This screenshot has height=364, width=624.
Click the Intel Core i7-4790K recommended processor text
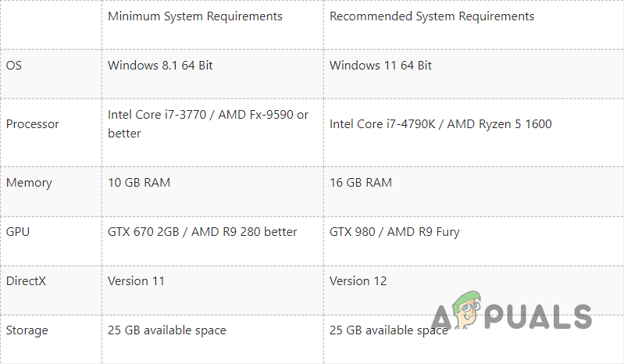440,124
